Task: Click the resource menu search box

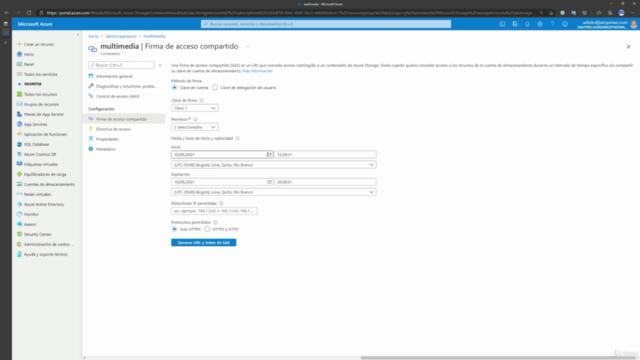Action: click(x=121, y=65)
